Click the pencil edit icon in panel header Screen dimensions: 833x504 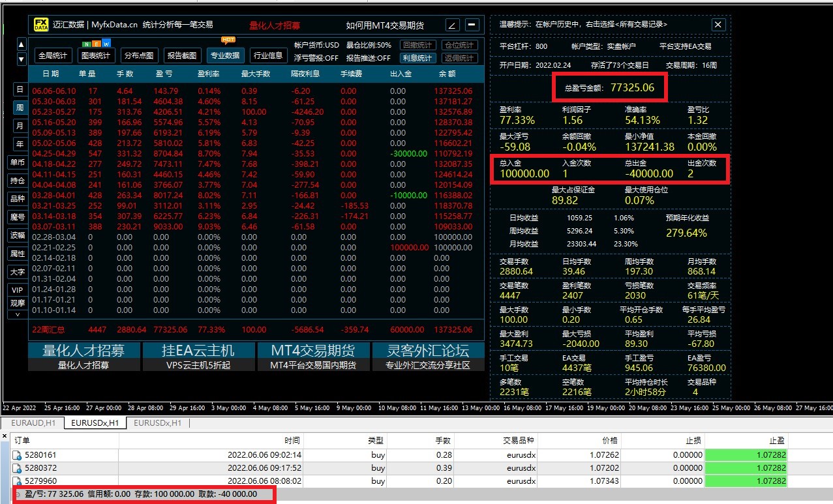point(453,25)
